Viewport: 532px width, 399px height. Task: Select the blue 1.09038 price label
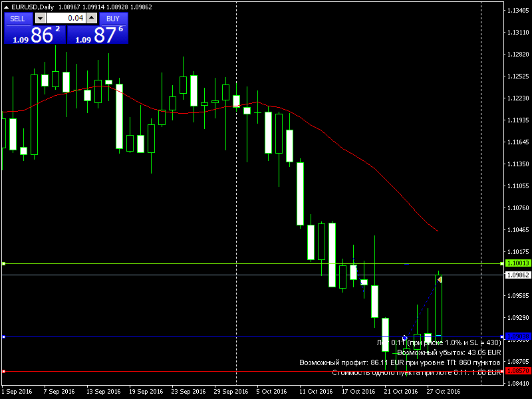517,336
